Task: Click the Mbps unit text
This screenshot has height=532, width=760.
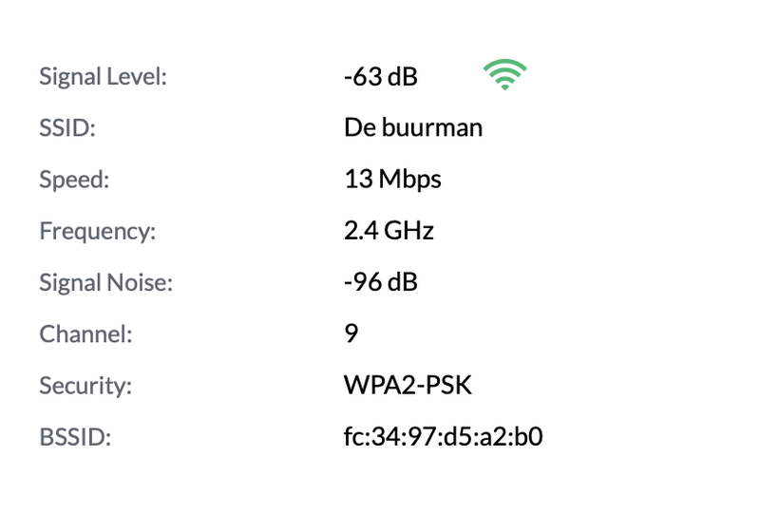Action: click(x=410, y=180)
